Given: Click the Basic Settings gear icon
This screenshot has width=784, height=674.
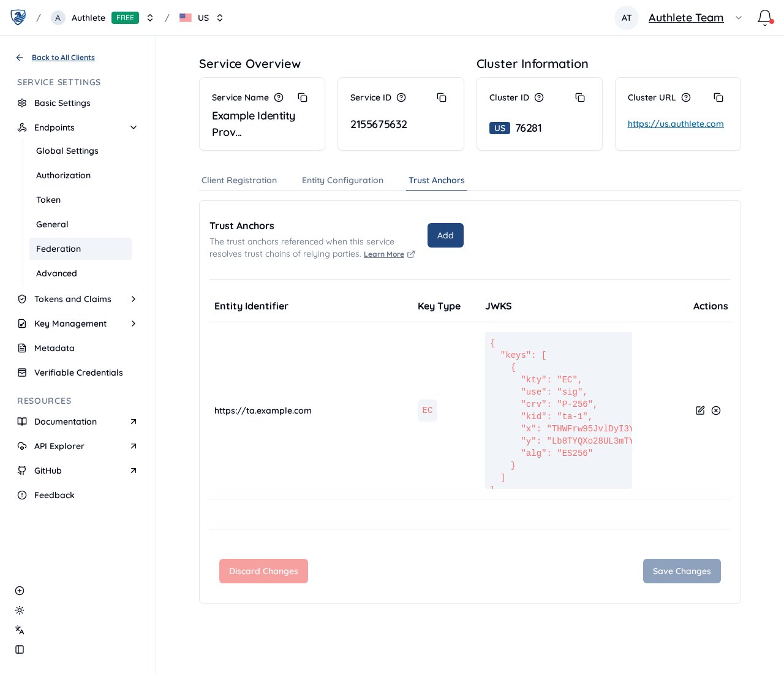Looking at the screenshot, I should click(22, 103).
